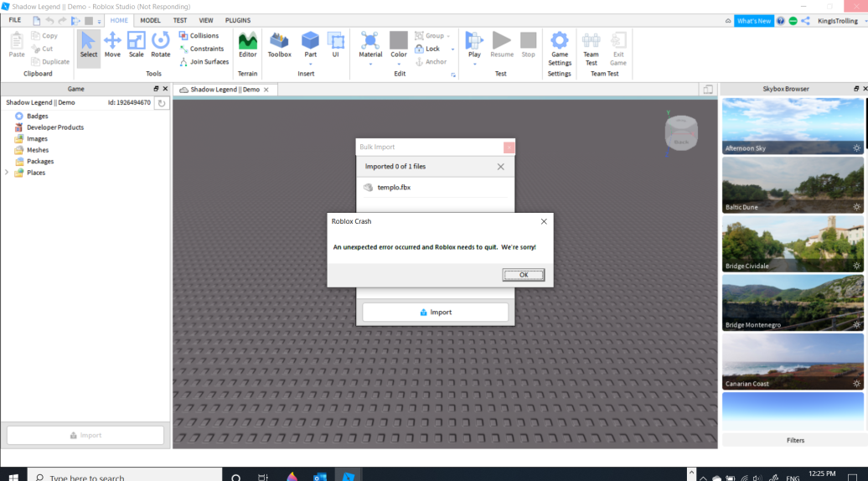Select Images folder in Game tree
This screenshot has width=868, height=481.
[x=31, y=139]
